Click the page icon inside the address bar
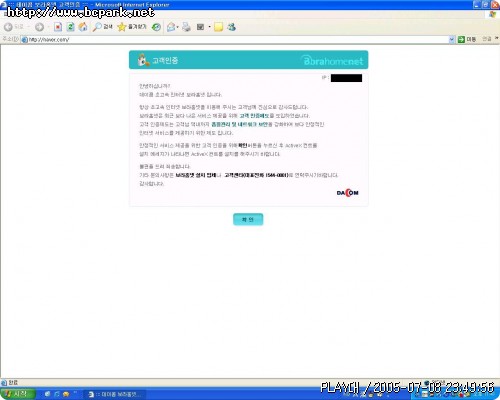Viewport: 500px width, 400px height. click(24, 40)
